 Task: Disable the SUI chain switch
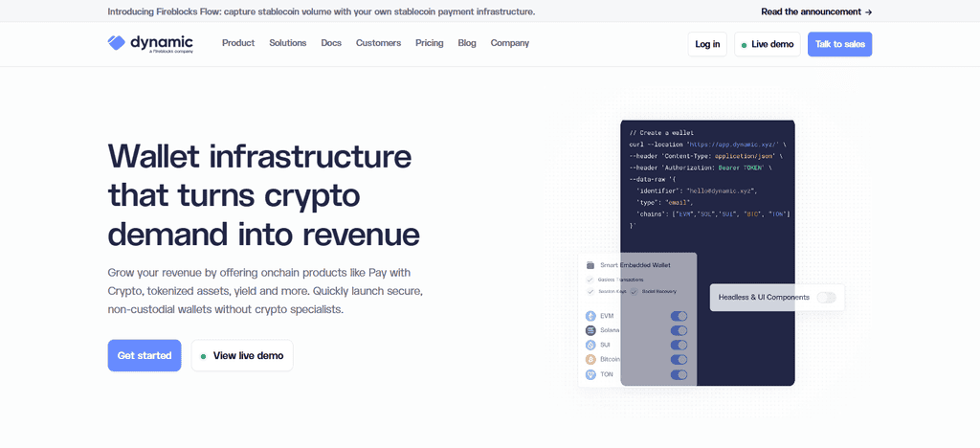679,345
